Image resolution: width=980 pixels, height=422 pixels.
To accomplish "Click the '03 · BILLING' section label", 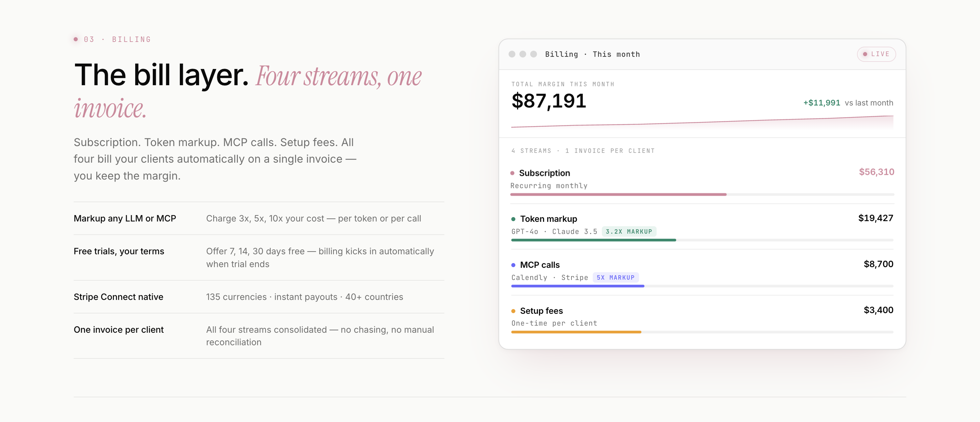I will point(117,40).
